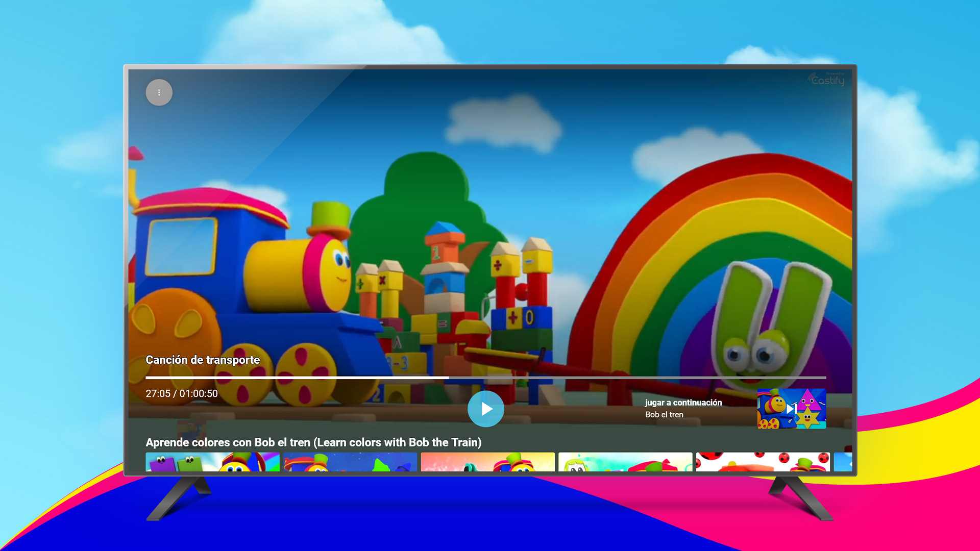Select the options icon in the top-left corner

[x=159, y=92]
